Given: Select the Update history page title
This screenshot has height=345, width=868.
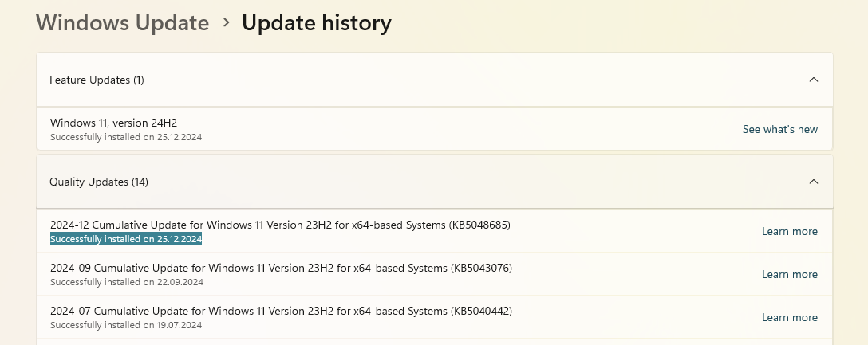Looking at the screenshot, I should point(317,22).
